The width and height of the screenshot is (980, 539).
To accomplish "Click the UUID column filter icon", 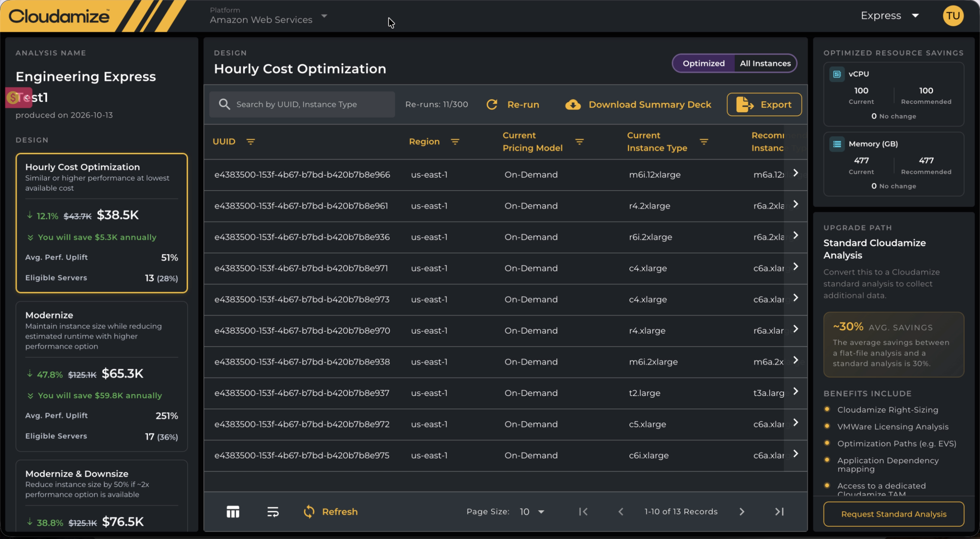I will click(x=250, y=142).
